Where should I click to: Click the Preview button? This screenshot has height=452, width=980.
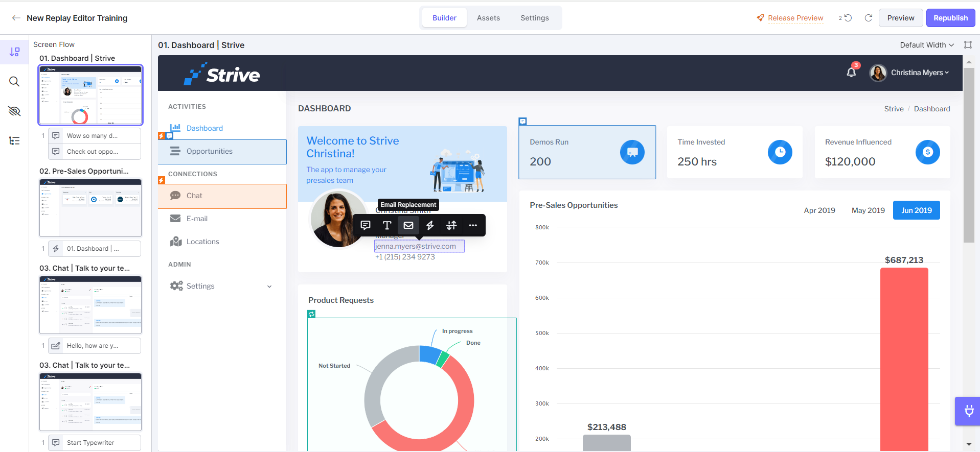point(901,18)
